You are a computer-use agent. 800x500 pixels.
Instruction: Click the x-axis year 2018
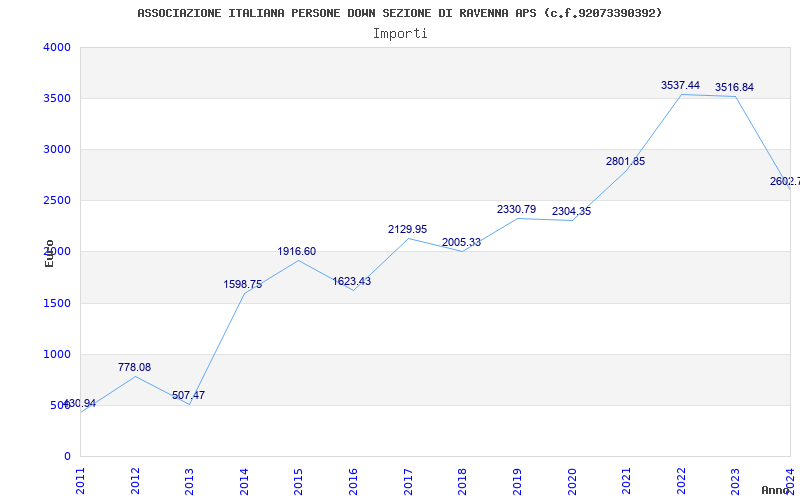462,481
